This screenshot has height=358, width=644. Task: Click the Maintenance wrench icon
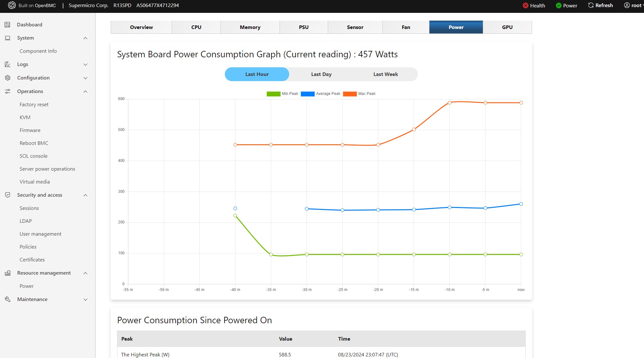(7, 299)
